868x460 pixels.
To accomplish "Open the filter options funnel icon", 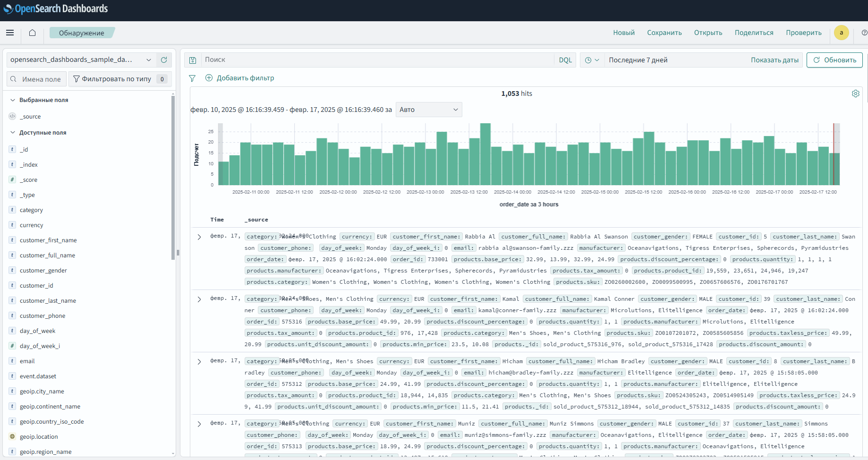I will click(x=192, y=78).
